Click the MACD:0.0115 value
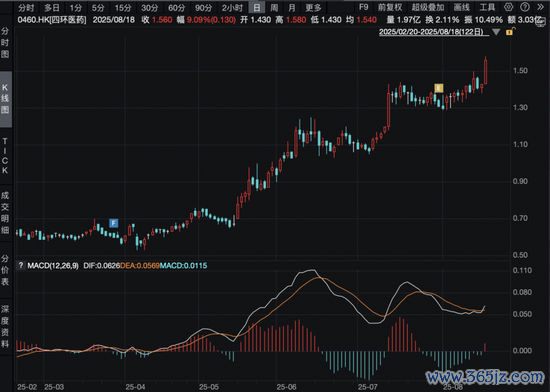 coord(183,265)
